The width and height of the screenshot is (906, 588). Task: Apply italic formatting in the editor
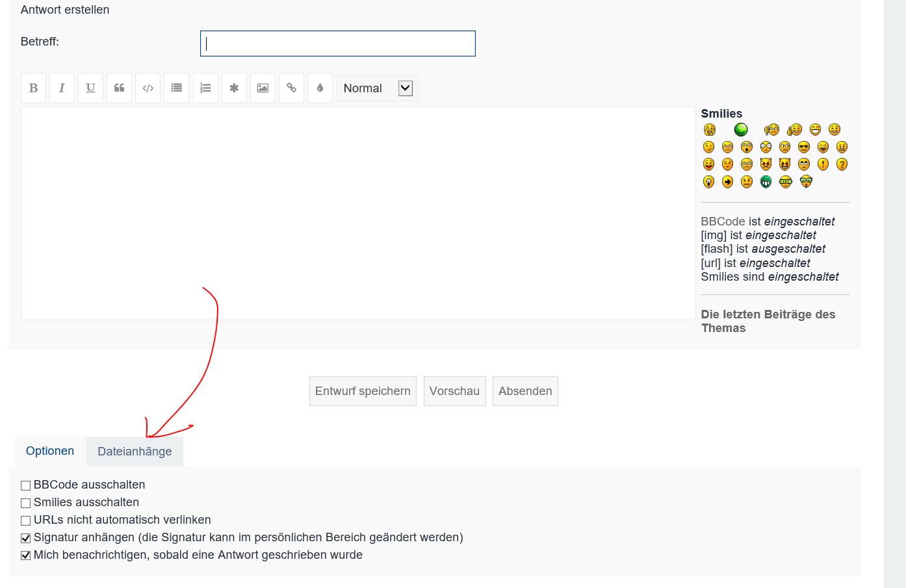pos(62,88)
